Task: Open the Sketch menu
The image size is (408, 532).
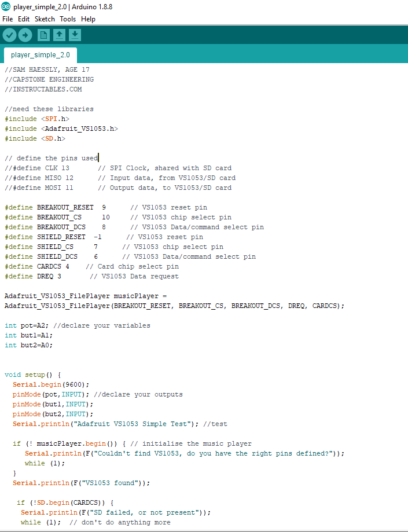Action: pyautogui.click(x=45, y=19)
